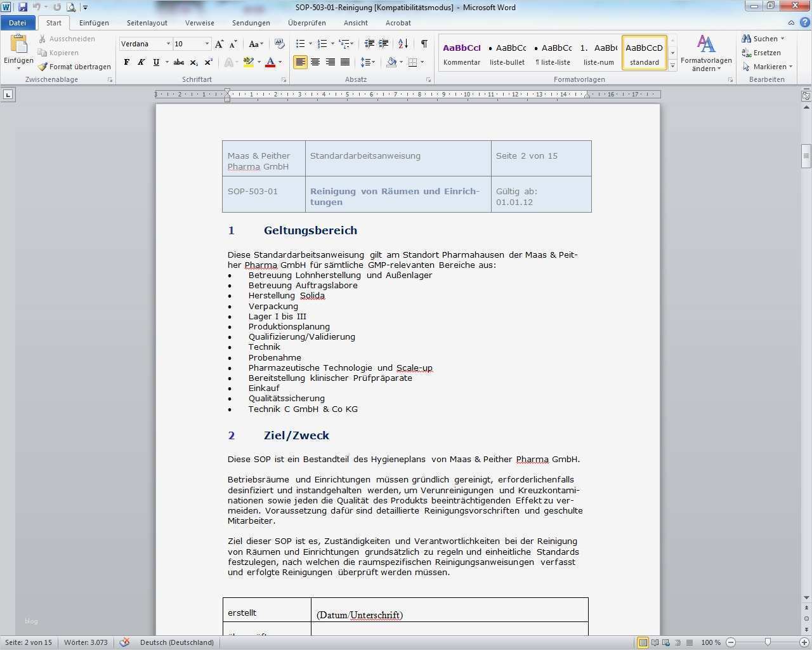Save the document from the quick access toolbar
This screenshot has height=650, width=812.
coord(23,8)
